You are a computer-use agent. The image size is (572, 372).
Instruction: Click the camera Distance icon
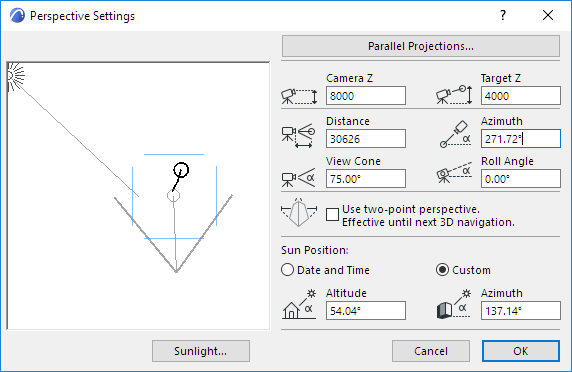click(298, 136)
